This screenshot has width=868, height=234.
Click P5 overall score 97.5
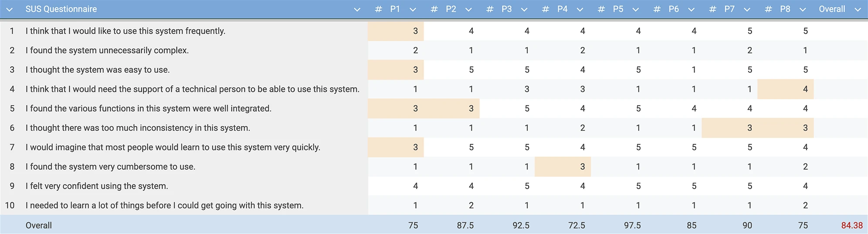[x=633, y=225]
